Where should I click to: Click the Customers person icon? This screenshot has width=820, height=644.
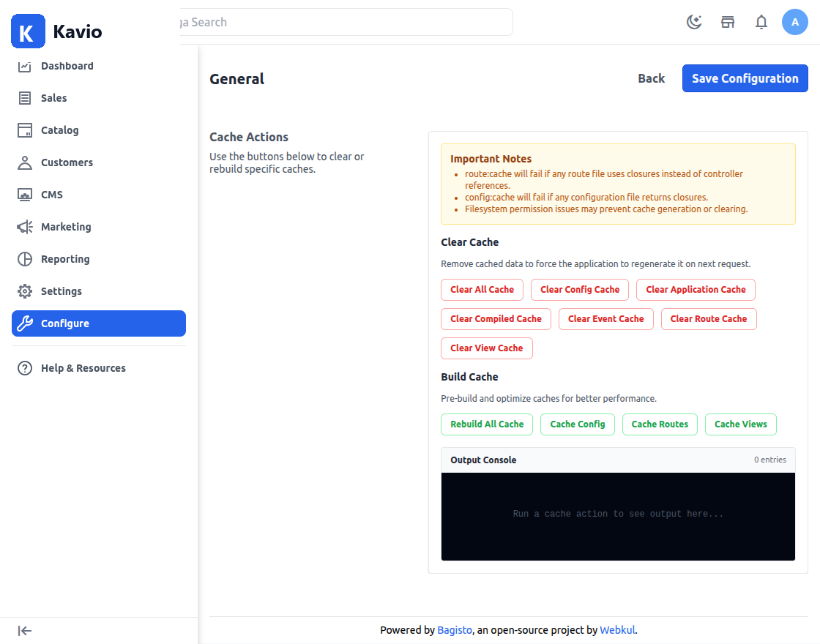coord(25,162)
